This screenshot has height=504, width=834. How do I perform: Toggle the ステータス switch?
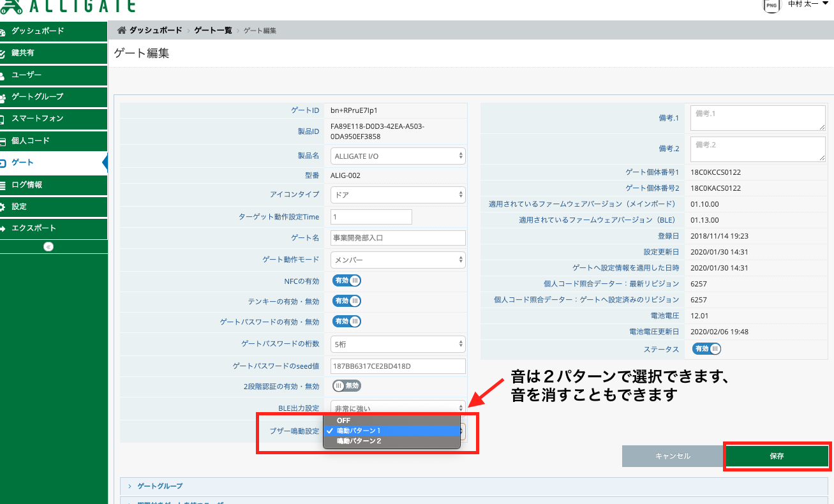706,349
